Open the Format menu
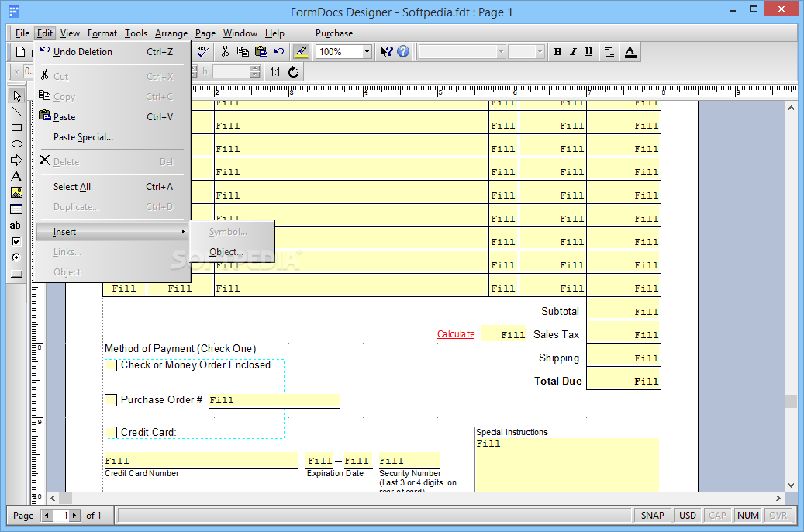This screenshot has width=804, height=532. coord(102,33)
